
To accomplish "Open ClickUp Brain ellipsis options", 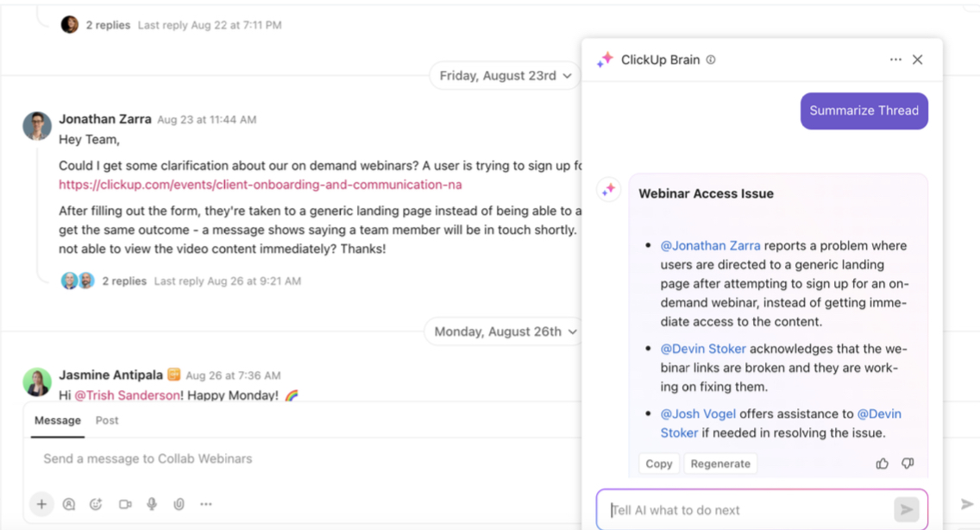I will coord(895,60).
